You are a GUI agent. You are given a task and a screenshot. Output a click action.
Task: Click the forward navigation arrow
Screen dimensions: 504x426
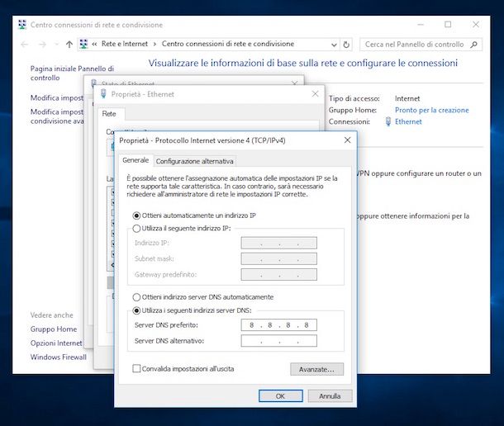40,45
